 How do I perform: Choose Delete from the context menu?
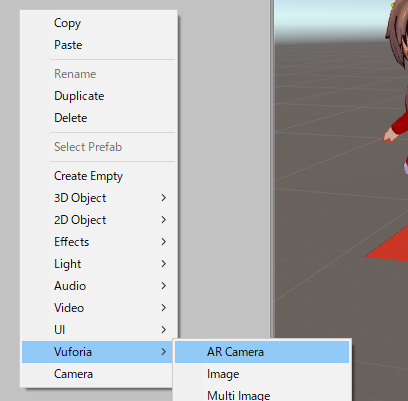click(x=99, y=118)
